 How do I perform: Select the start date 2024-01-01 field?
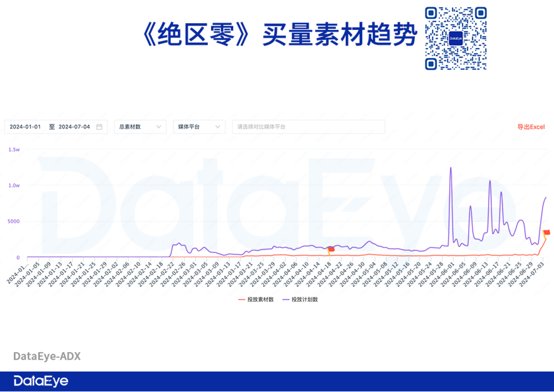[25, 127]
